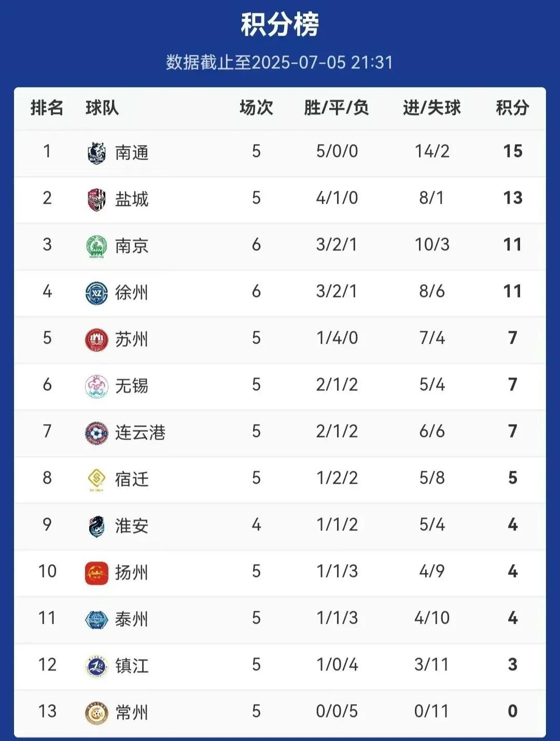Click the 进/失球 column header
This screenshot has height=741, width=560.
[432, 108]
